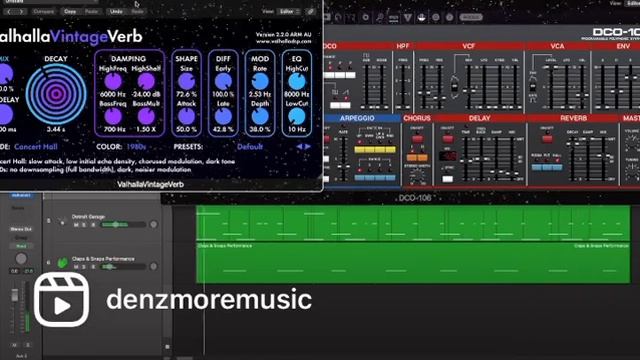Click the BassFreq knob in ValhallaVintageVerb

pos(113,117)
